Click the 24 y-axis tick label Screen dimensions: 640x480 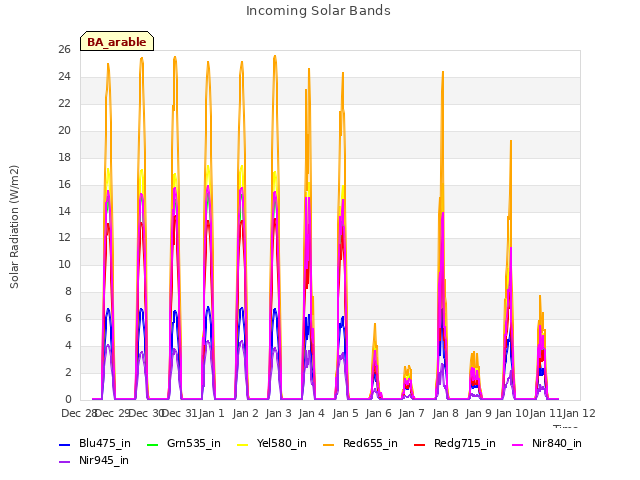click(64, 77)
